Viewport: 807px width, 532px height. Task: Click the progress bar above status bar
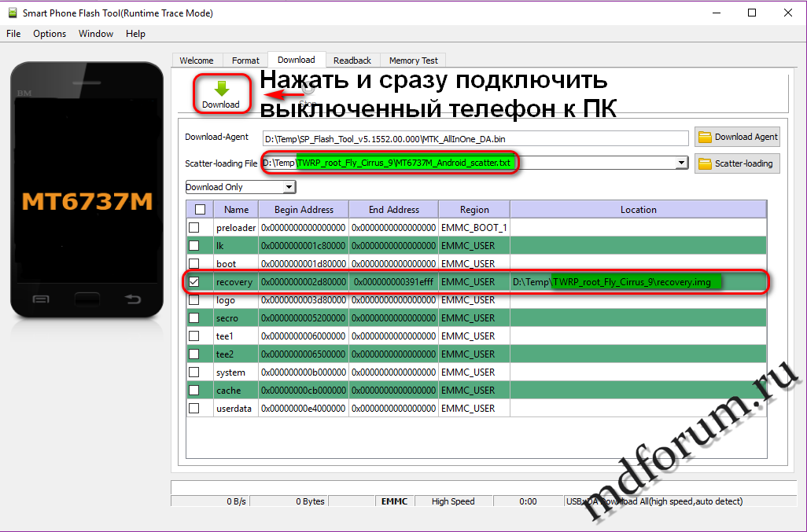click(x=484, y=487)
